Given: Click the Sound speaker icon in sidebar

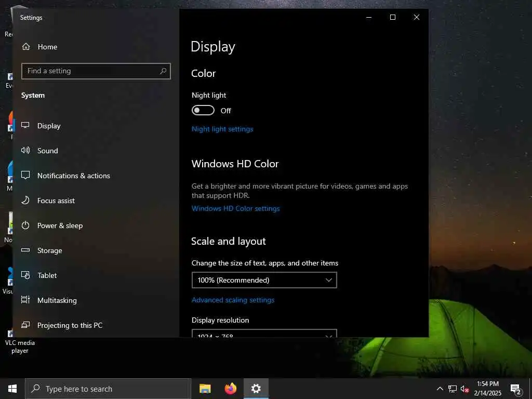Looking at the screenshot, I should pos(25,150).
